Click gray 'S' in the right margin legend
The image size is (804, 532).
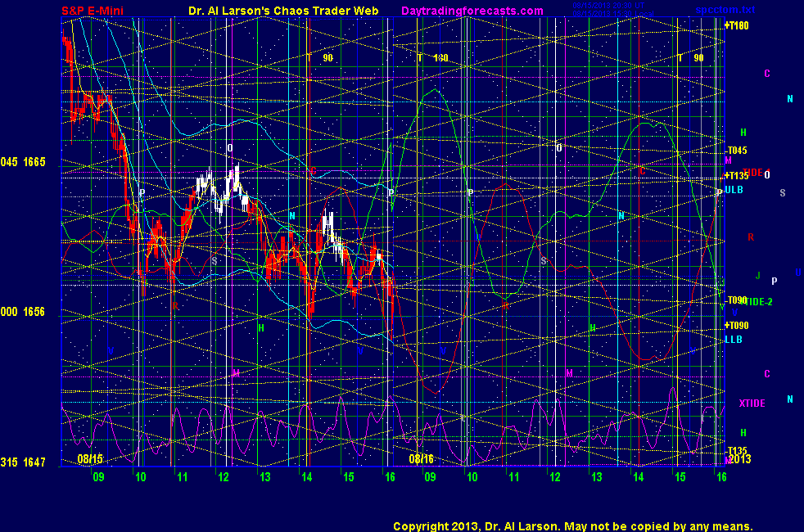[x=783, y=193]
